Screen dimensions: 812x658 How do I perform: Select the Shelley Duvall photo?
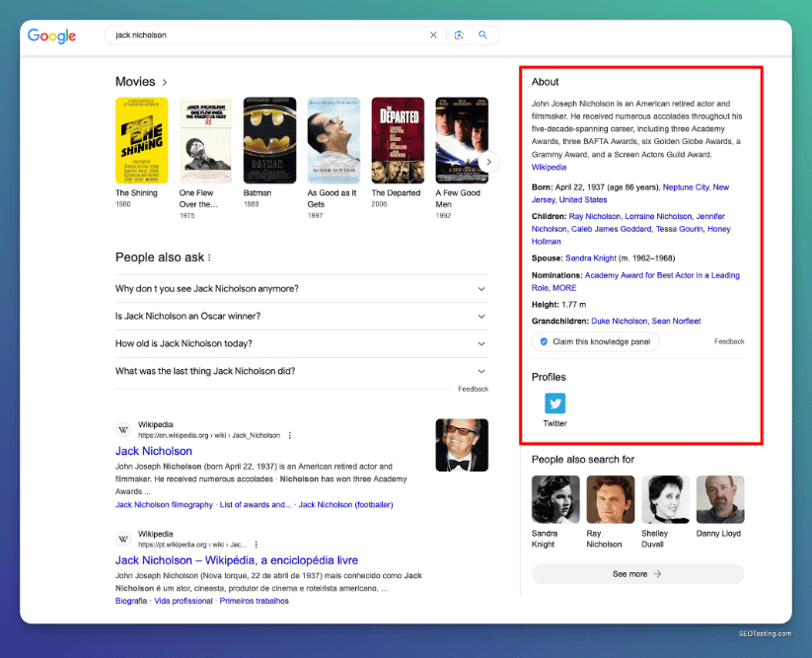point(665,499)
